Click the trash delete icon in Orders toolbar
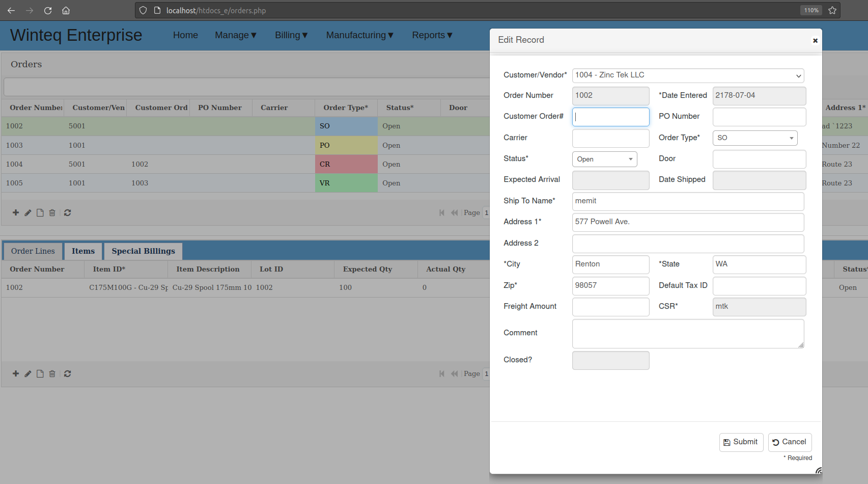This screenshot has height=484, width=868. click(52, 212)
